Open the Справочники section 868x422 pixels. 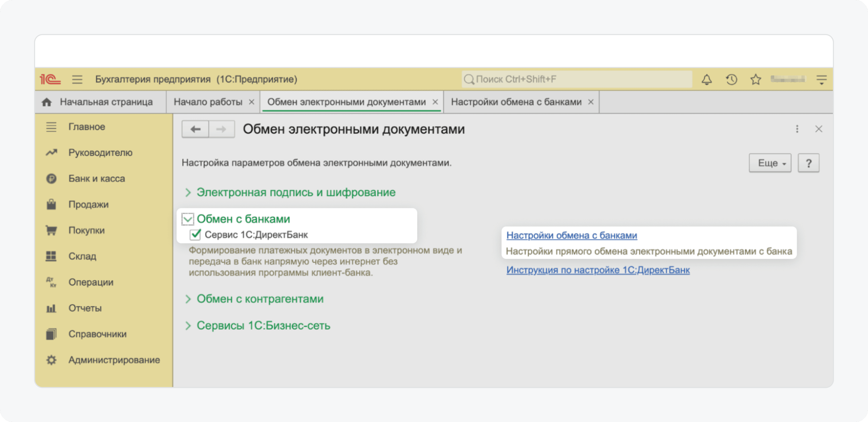98,334
